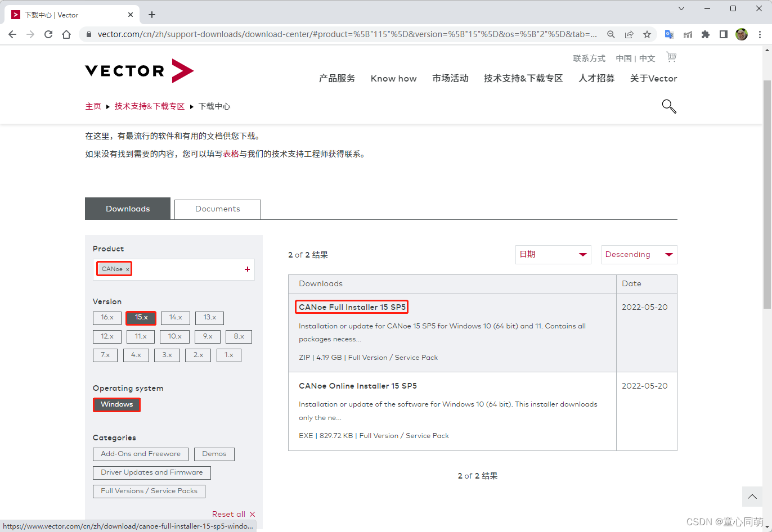Reload the page with the refresh icon
This screenshot has height=532, width=772.
48,34
